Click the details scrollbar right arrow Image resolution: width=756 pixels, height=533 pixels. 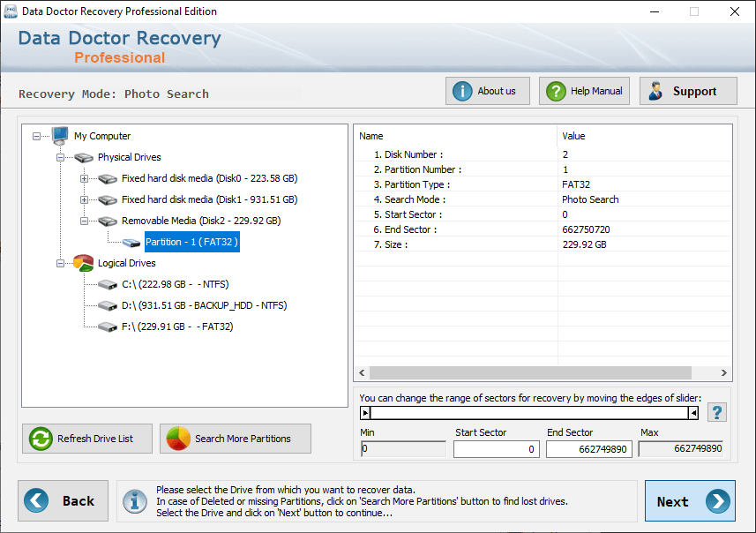click(723, 373)
